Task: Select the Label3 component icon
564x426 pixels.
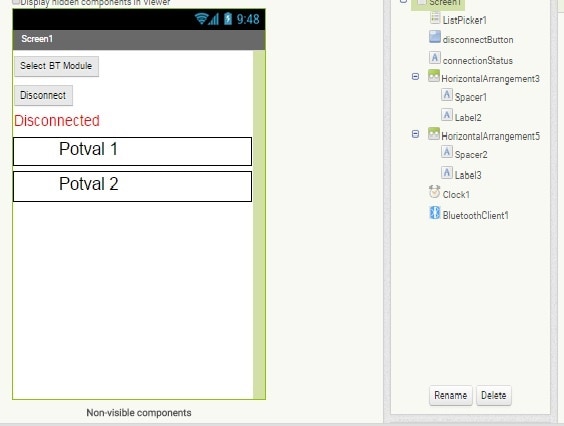Action: [x=447, y=173]
